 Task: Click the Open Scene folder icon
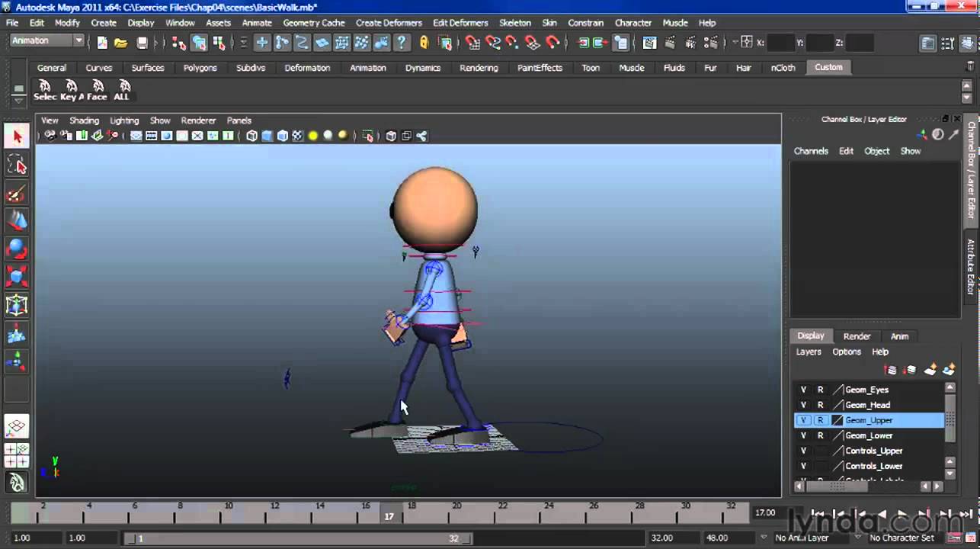121,43
